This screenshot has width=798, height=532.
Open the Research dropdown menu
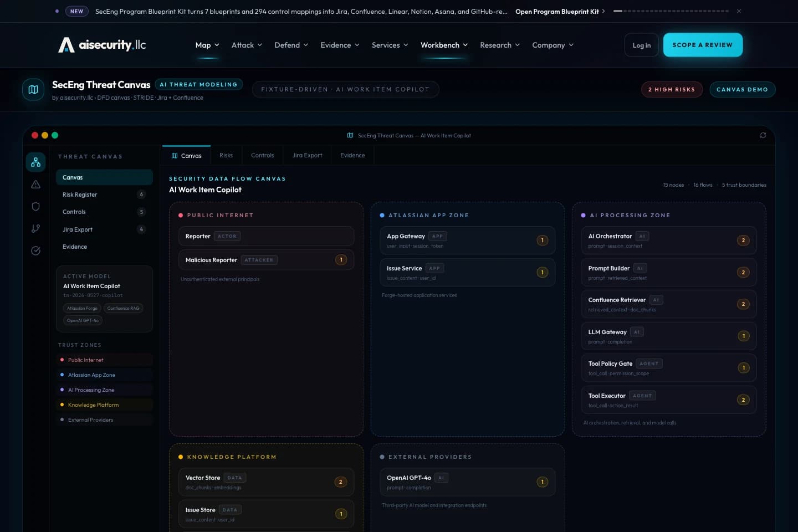(500, 45)
